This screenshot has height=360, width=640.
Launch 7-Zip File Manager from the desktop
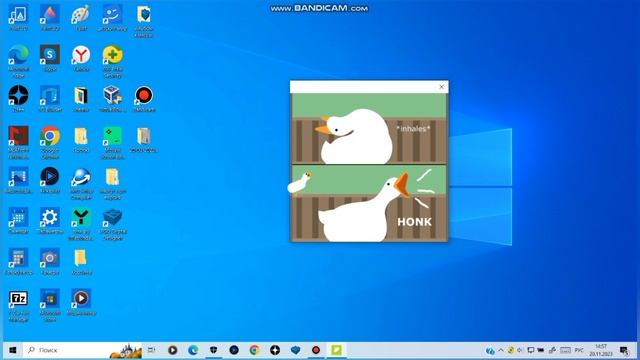click(18, 305)
